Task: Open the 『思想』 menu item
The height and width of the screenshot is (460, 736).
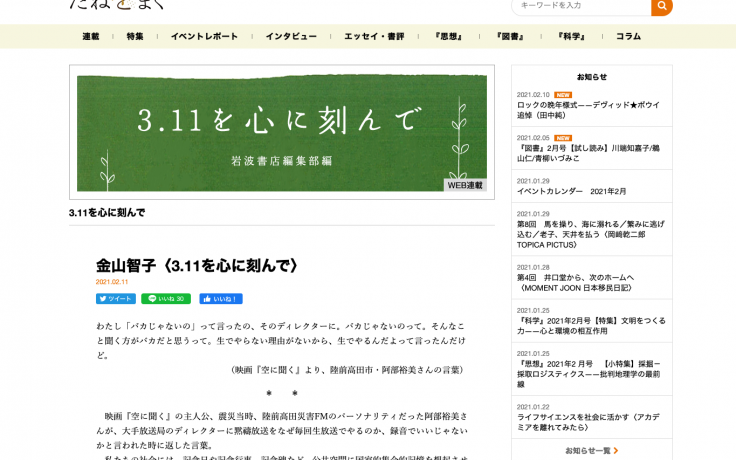Action: click(x=449, y=36)
